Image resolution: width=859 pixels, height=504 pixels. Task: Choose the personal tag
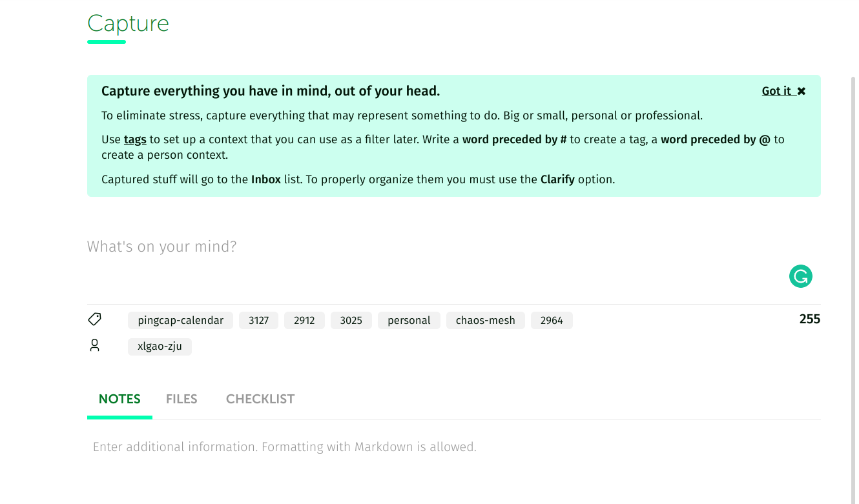pos(409,320)
